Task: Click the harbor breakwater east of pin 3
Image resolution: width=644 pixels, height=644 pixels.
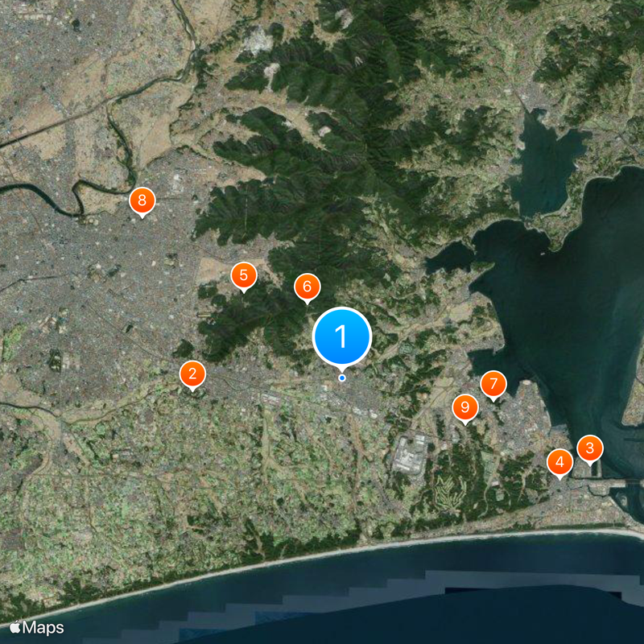Action: (x=624, y=483)
